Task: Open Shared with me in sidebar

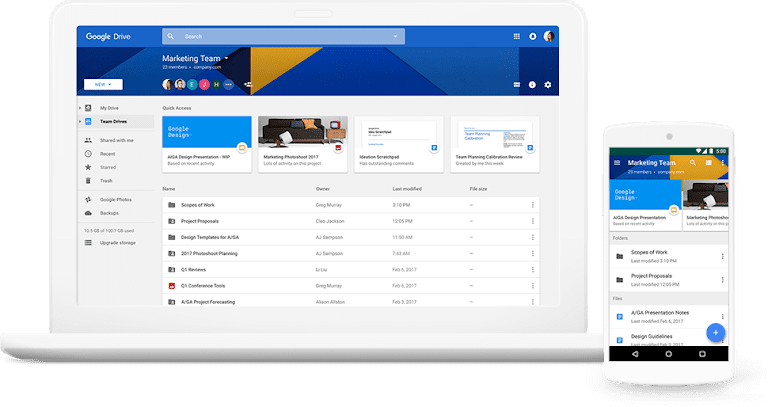Action: [x=117, y=141]
